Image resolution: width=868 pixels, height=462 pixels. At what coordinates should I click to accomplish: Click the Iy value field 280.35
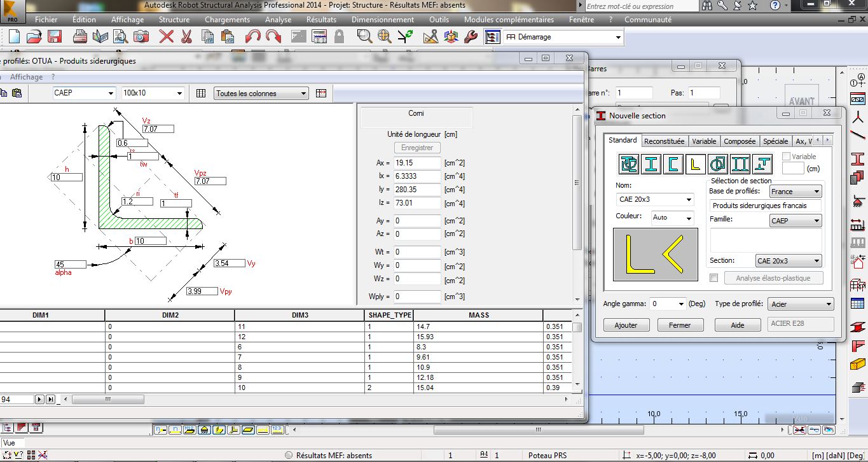[417, 190]
